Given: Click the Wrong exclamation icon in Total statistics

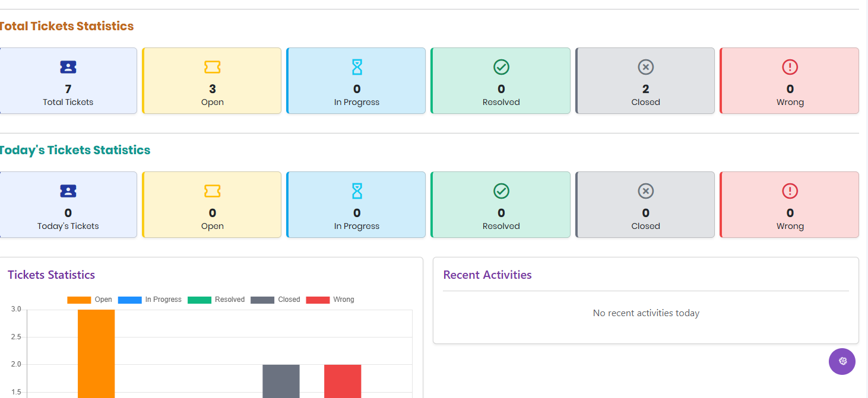Looking at the screenshot, I should point(790,67).
